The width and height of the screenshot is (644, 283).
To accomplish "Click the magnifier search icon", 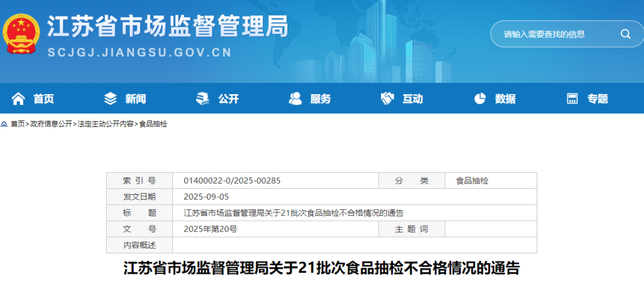I will pos(625,34).
